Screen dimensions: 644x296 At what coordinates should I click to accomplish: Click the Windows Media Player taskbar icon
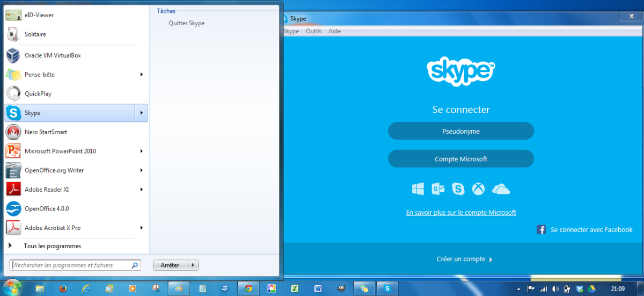tap(132, 288)
